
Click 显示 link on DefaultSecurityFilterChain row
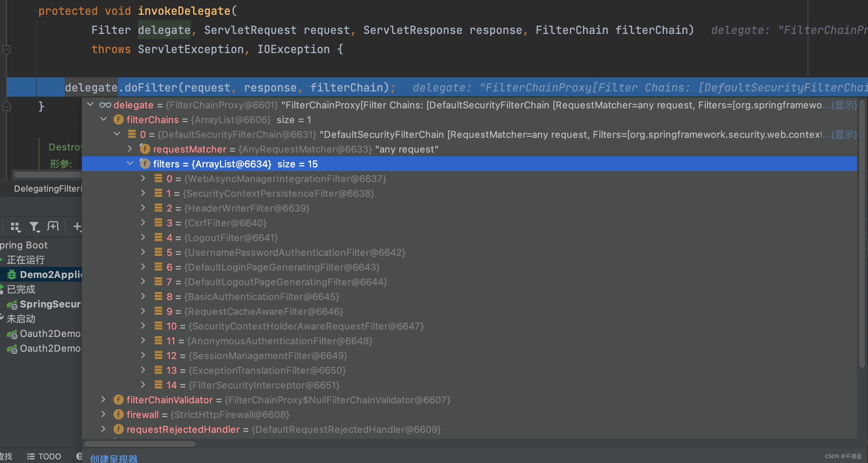(x=844, y=135)
